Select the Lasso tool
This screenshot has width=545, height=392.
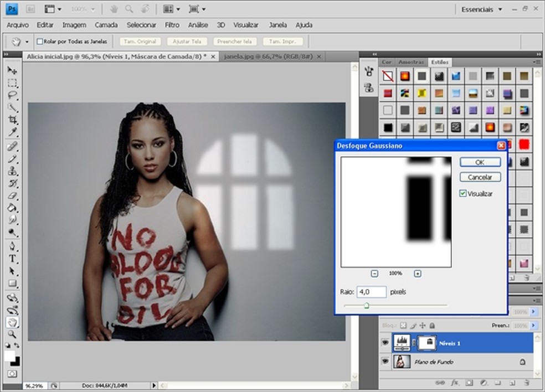[x=12, y=95]
